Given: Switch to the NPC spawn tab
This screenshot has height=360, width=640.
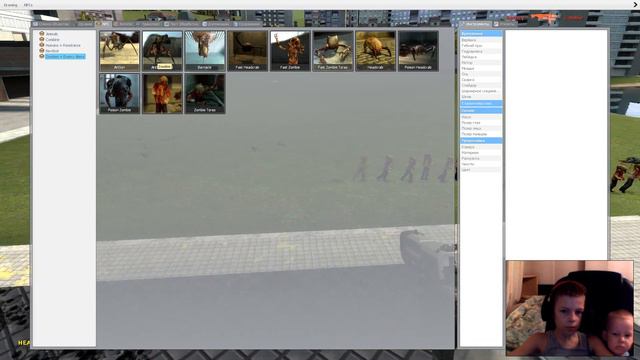Looking at the screenshot, I should coord(103,24).
